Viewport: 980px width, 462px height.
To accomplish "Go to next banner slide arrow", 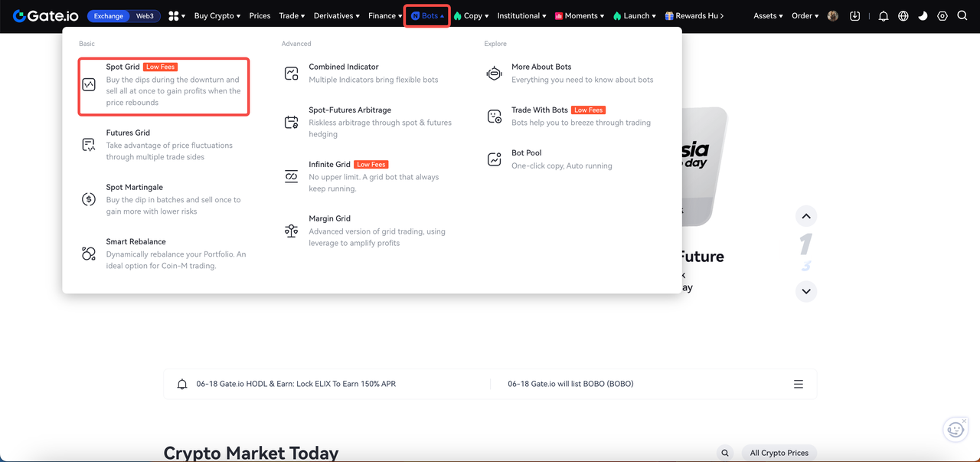I will coord(805,291).
